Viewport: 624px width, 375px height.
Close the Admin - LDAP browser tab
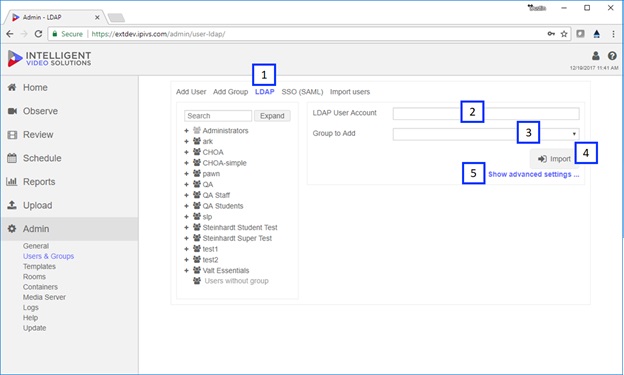coord(97,18)
